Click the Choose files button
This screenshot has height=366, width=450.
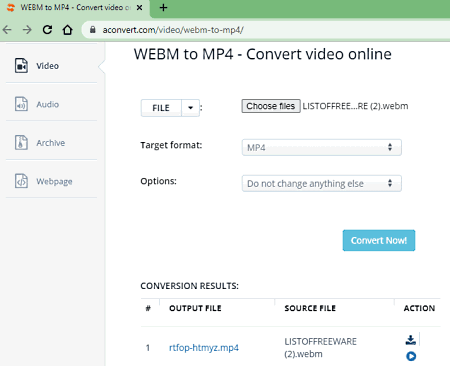271,106
